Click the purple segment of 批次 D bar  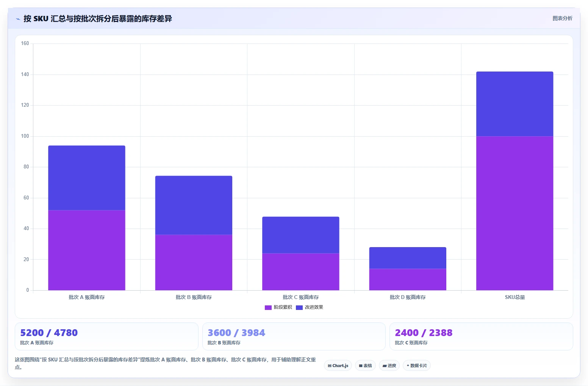tap(408, 279)
